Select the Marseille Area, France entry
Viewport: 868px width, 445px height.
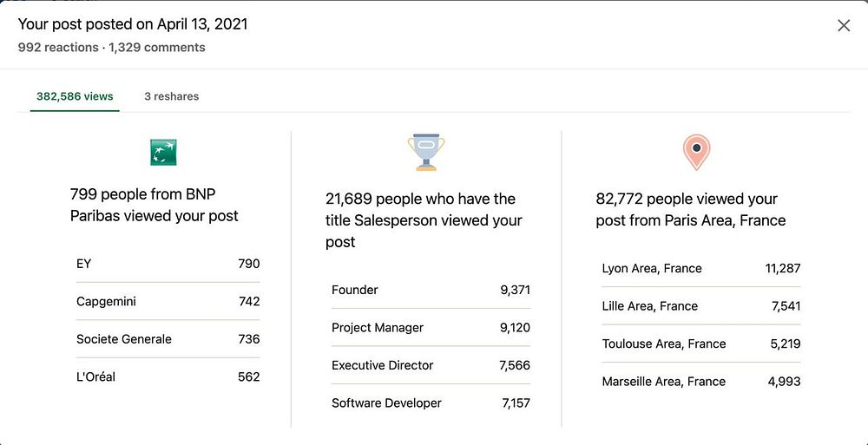(700, 382)
